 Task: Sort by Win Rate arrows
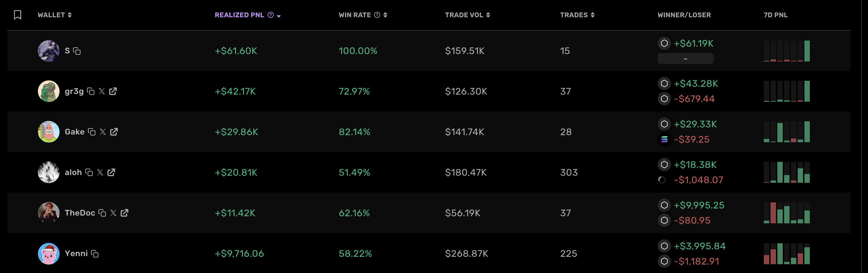pyautogui.click(x=385, y=15)
